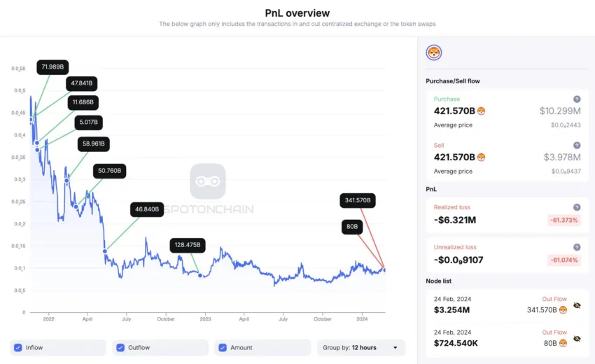Click the 80B outflow label on chart

tap(352, 227)
